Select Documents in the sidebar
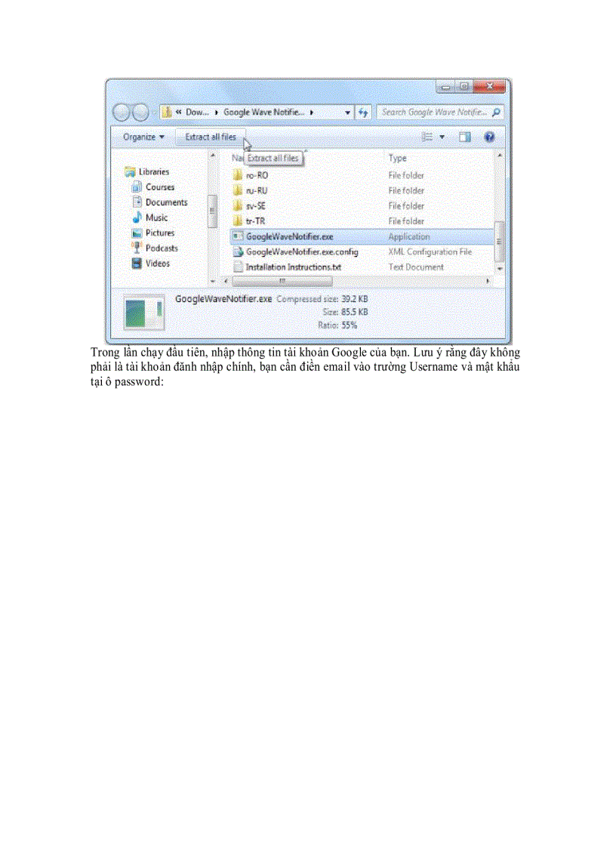616x848 pixels. point(162,202)
